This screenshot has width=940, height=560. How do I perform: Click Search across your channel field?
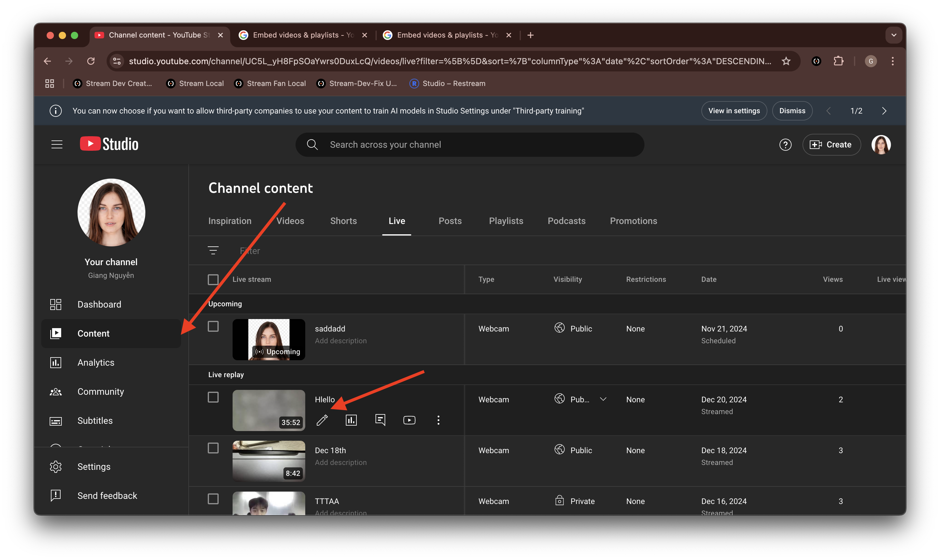coord(470,144)
